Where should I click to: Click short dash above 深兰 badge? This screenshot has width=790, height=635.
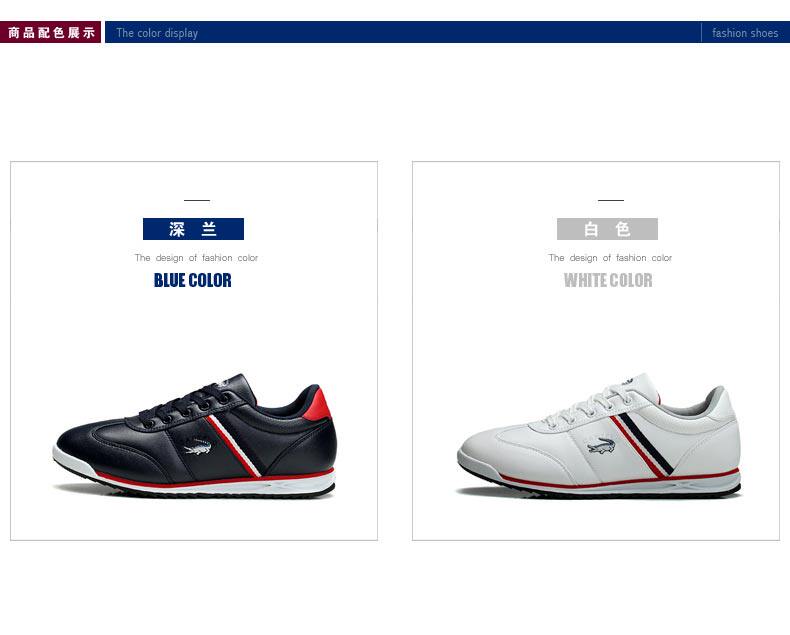[x=197, y=200]
